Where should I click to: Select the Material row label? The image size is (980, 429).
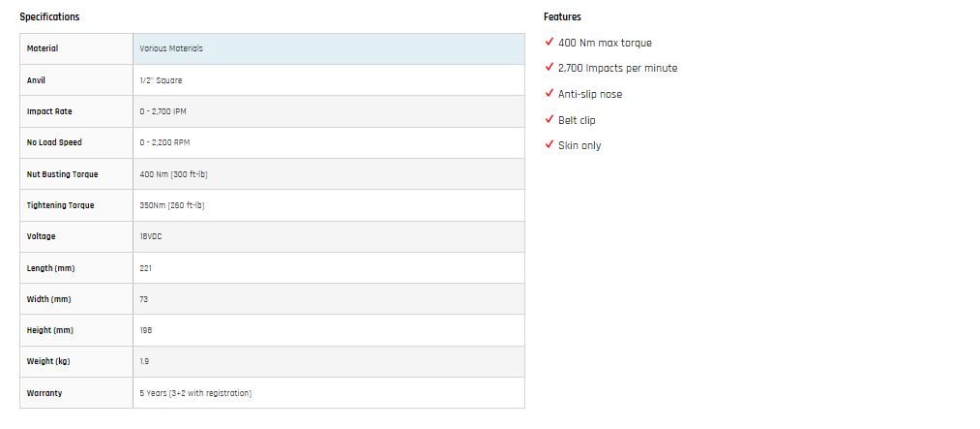pos(43,48)
